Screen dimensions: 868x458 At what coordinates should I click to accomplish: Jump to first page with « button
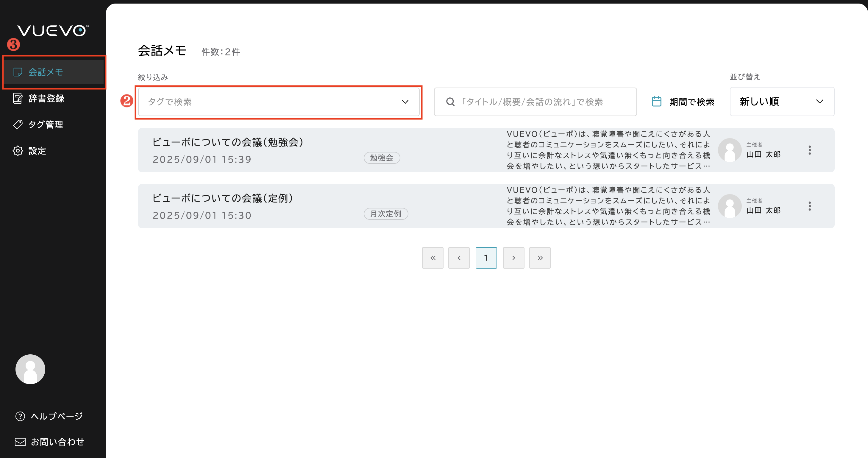point(433,258)
